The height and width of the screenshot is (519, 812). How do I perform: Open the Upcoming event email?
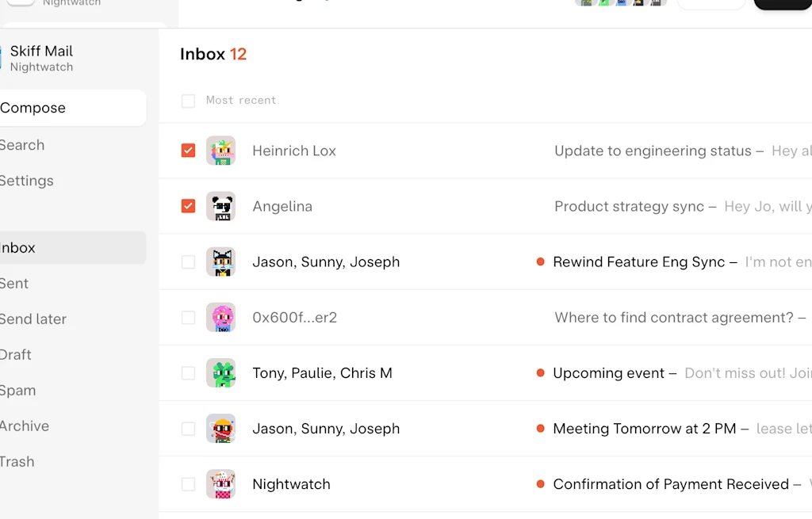pos(608,373)
